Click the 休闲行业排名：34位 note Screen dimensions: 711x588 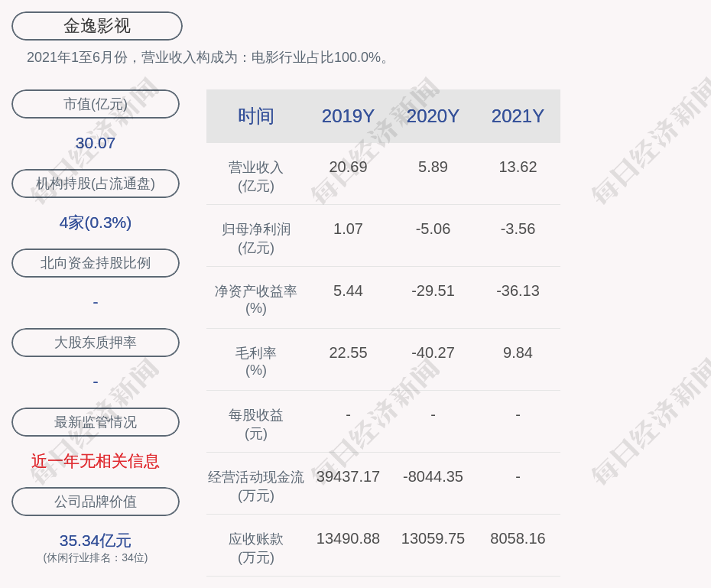(x=96, y=557)
